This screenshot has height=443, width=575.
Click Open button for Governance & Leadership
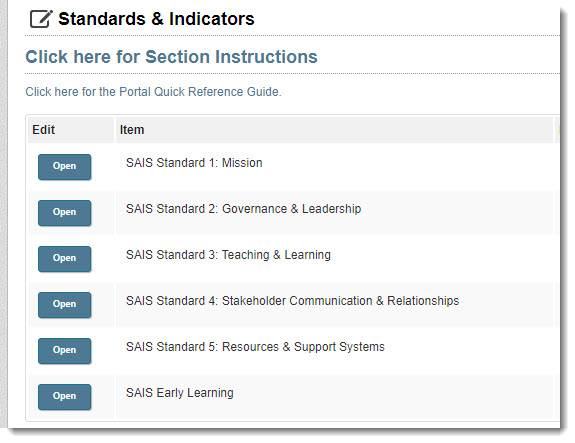pyautogui.click(x=65, y=213)
